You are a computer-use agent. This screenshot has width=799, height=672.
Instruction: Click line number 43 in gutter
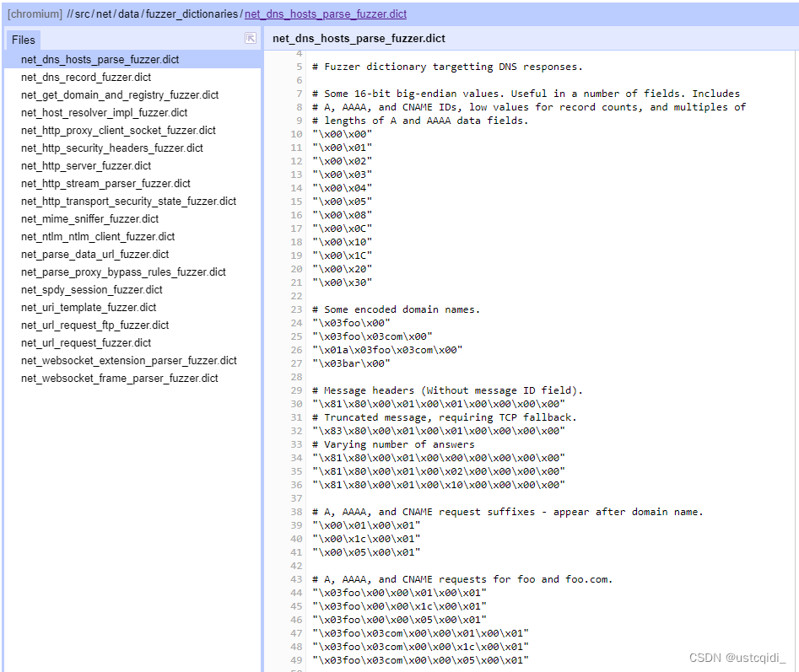click(297, 579)
